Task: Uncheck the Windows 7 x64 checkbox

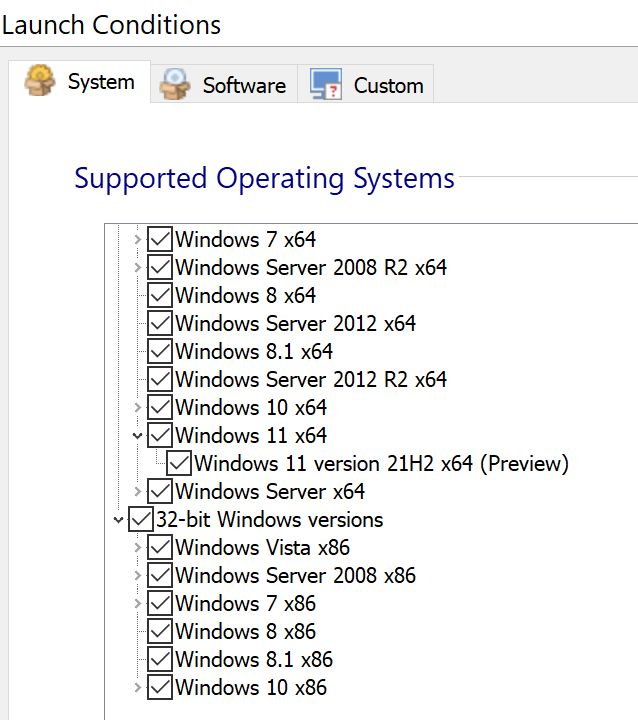Action: click(x=160, y=239)
